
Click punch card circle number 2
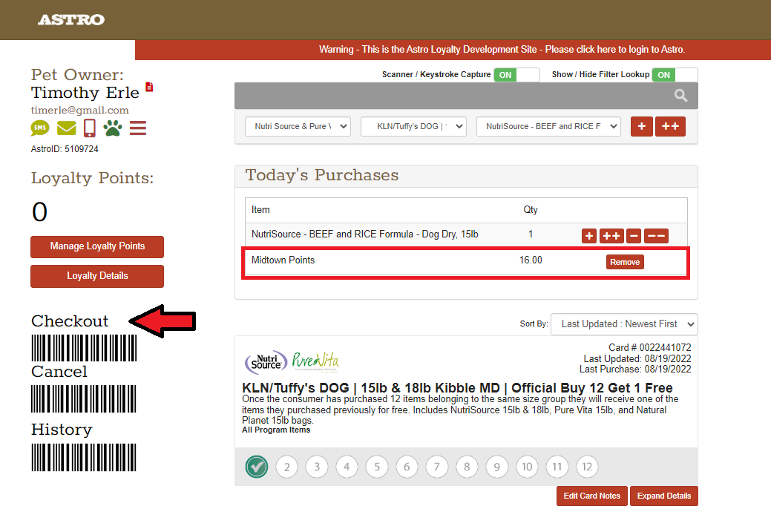tap(287, 467)
